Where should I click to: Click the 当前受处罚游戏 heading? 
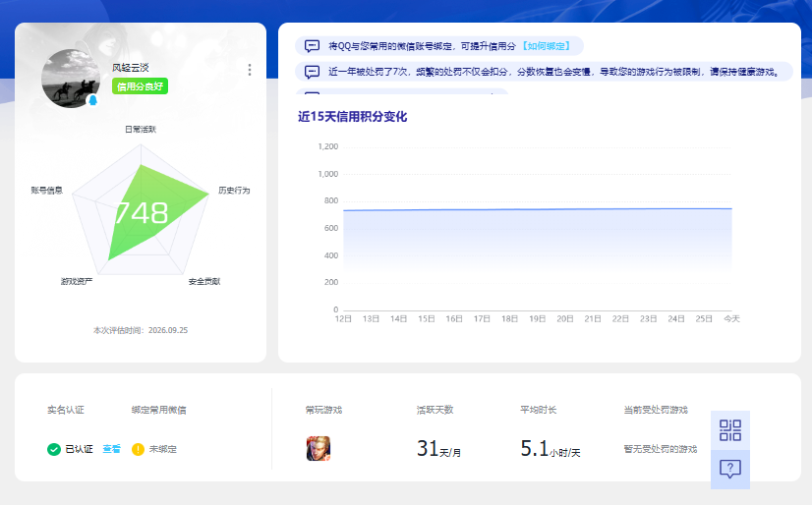pyautogui.click(x=656, y=410)
